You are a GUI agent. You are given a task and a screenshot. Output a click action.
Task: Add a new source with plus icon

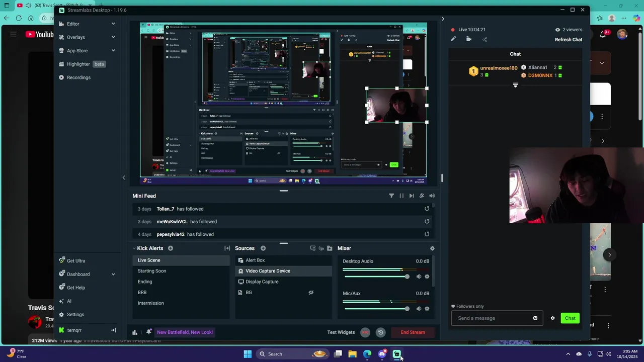263,248
